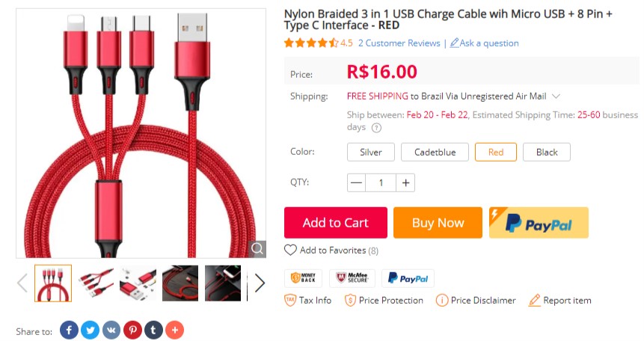644x341 pixels.
Task: Expand the shipping method dropdown
Action: (556, 96)
